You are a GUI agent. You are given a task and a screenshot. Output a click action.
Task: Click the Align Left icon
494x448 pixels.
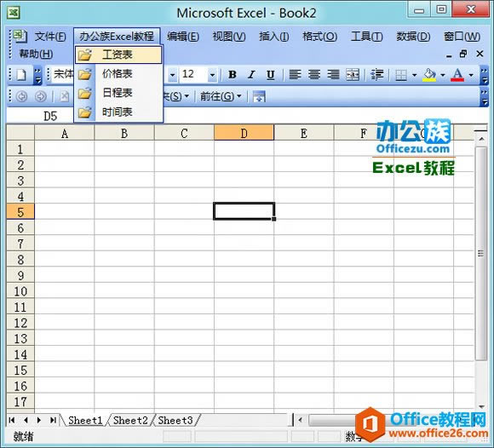tap(296, 75)
